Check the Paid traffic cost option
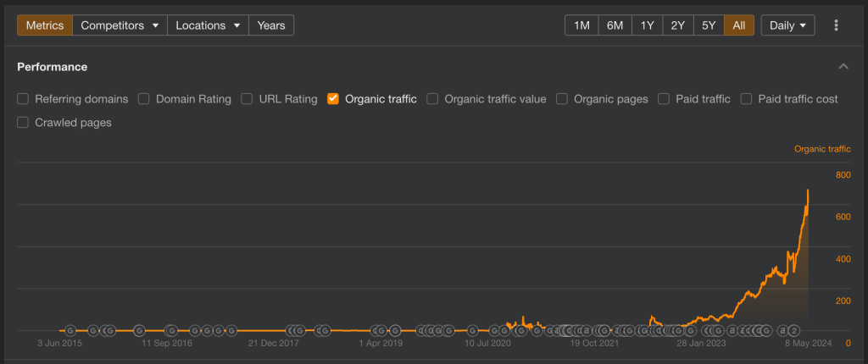The width and height of the screenshot is (868, 364). [x=747, y=99]
